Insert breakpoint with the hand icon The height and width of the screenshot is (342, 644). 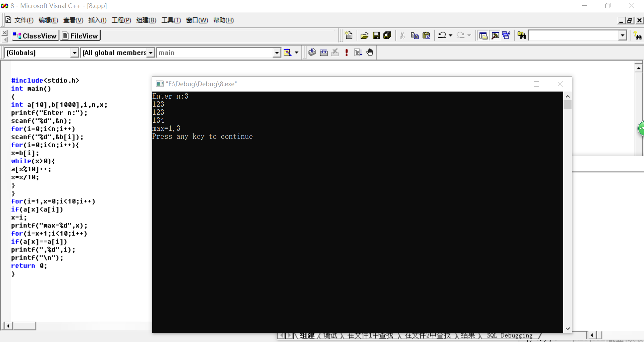point(370,52)
